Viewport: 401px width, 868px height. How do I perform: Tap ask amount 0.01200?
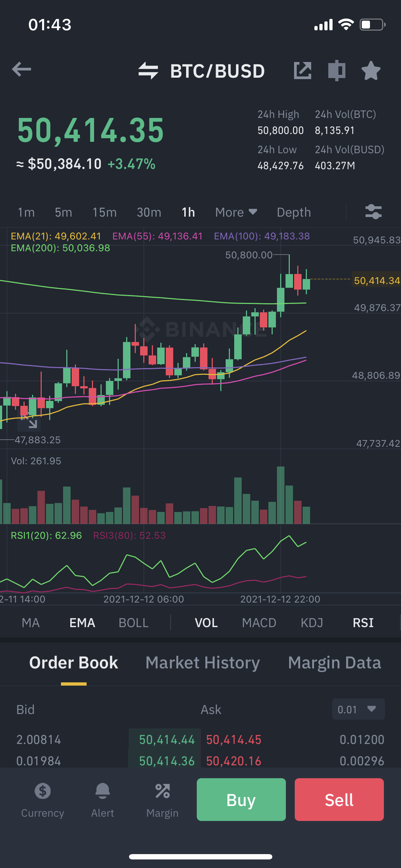click(362, 740)
